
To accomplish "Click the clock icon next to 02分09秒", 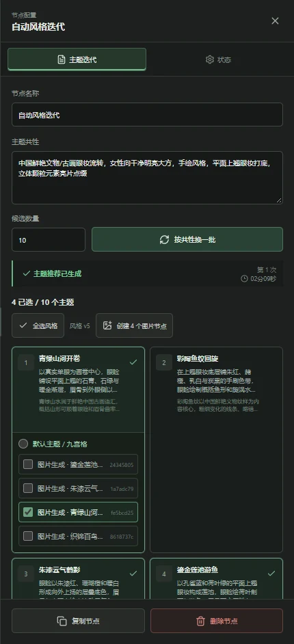I will pos(244,278).
